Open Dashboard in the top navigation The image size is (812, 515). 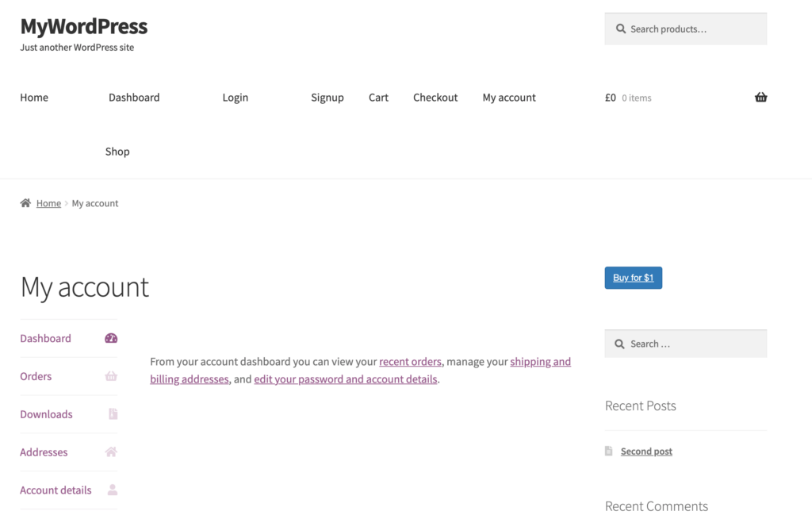point(134,98)
